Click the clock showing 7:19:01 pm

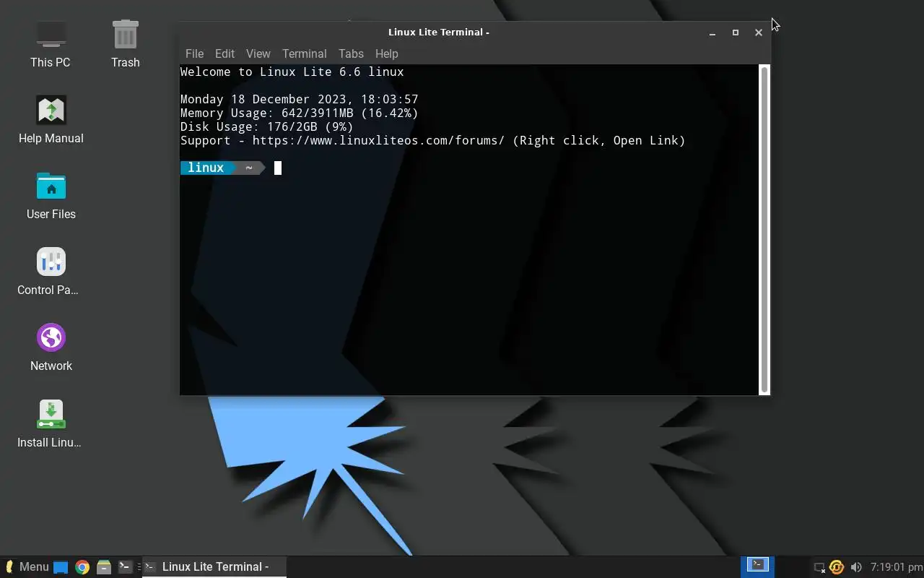point(897,567)
